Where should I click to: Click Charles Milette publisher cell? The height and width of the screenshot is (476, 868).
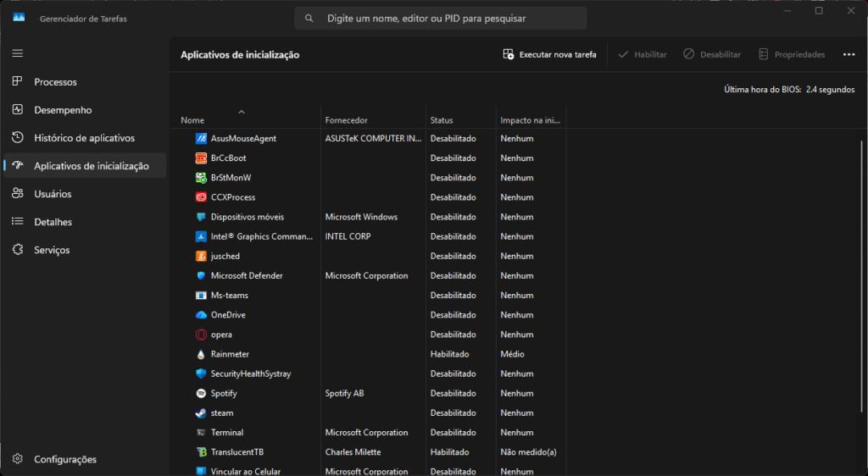(353, 452)
